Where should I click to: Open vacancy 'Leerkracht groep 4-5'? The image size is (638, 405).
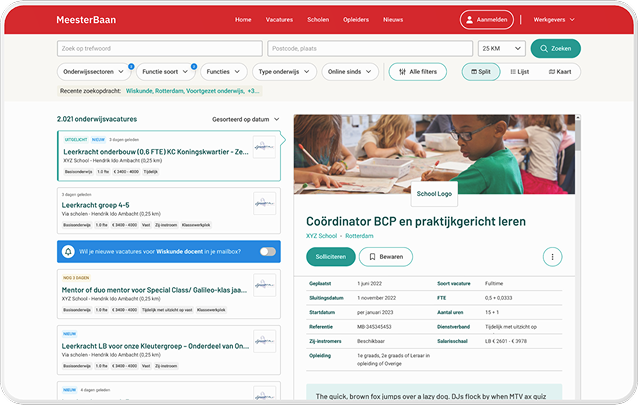[95, 205]
